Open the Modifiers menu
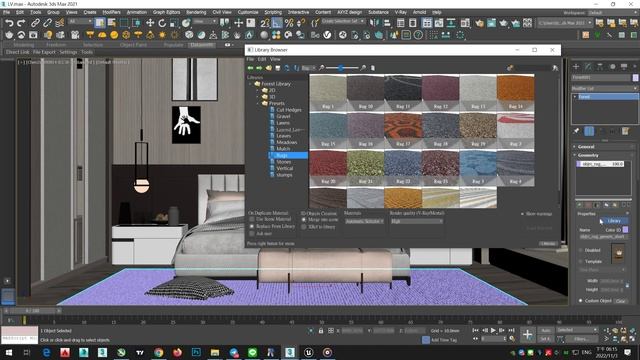The width and height of the screenshot is (640, 360). 111,12
